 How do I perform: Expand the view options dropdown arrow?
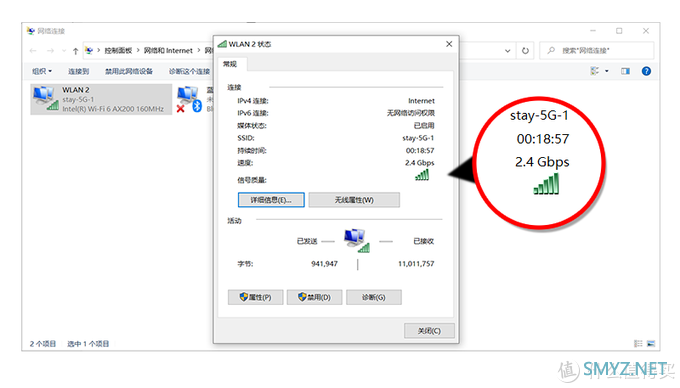coord(607,71)
